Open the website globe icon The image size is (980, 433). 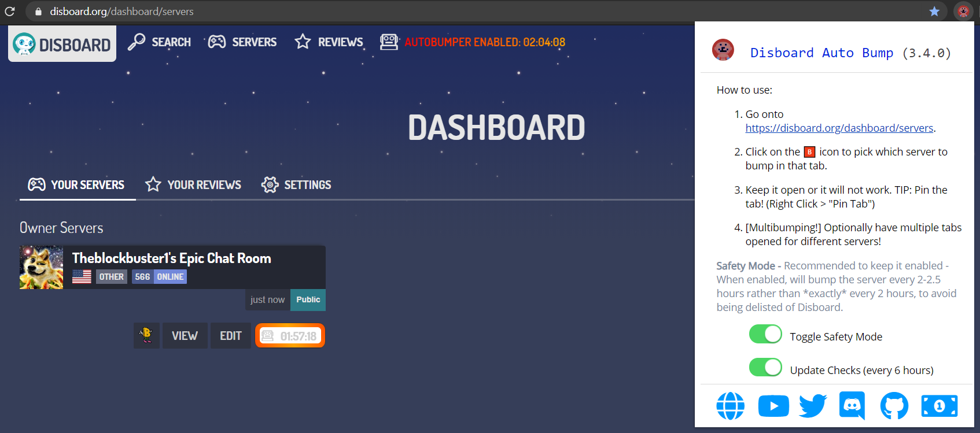tap(731, 406)
